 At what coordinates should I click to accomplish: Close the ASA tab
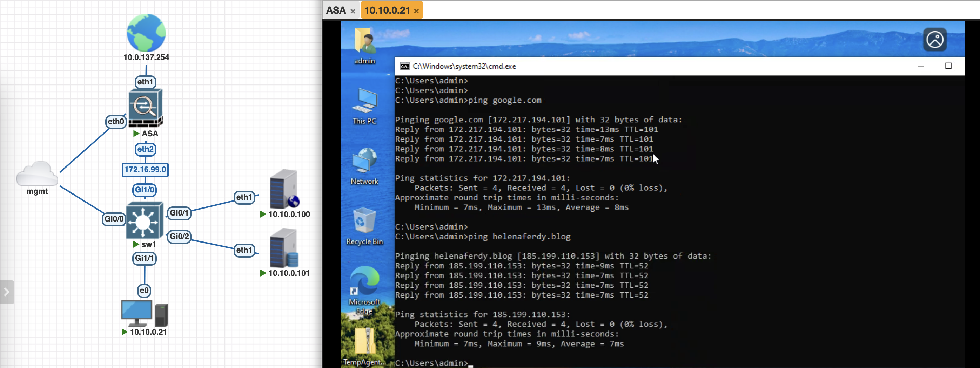pyautogui.click(x=353, y=11)
